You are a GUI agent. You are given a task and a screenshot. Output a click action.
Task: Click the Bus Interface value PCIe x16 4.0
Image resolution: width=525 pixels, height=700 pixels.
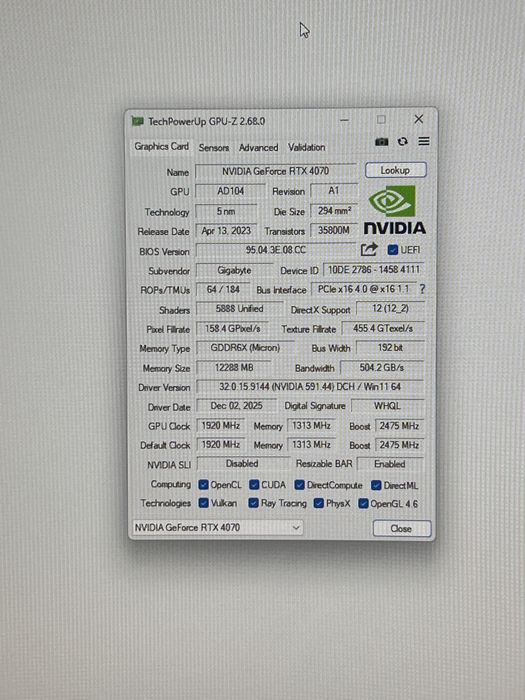[363, 289]
